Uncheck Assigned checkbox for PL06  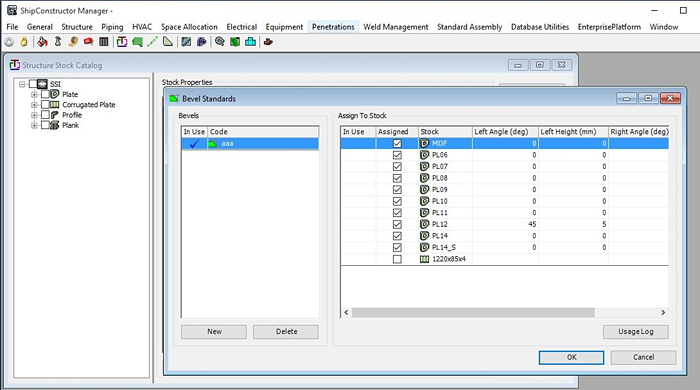pos(397,155)
